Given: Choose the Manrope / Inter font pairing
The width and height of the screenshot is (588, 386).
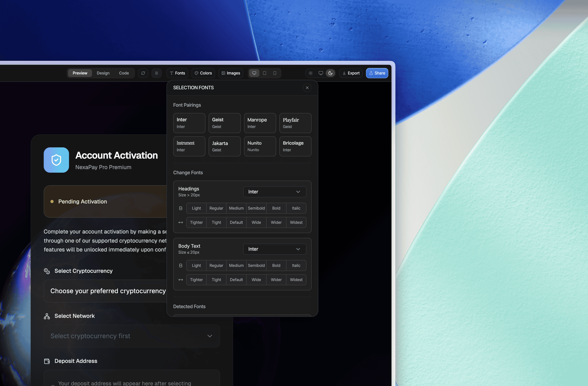Looking at the screenshot, I should tap(260, 123).
